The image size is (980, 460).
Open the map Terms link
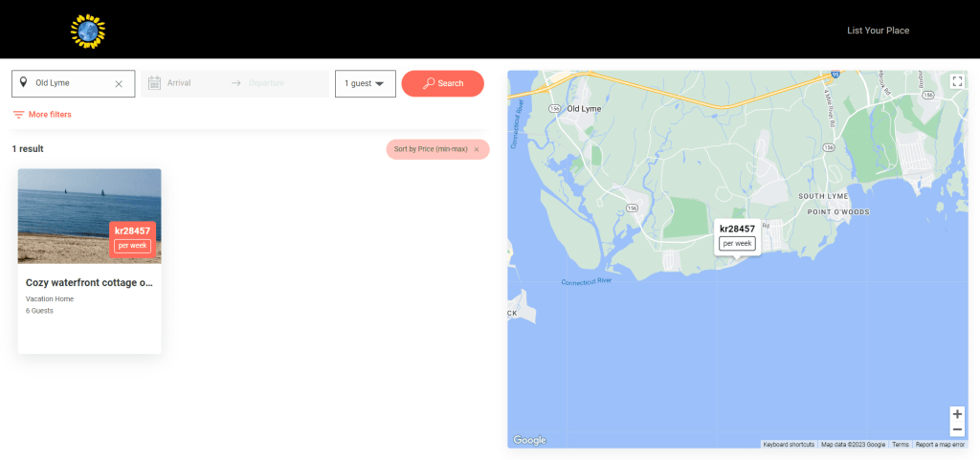pyautogui.click(x=901, y=445)
